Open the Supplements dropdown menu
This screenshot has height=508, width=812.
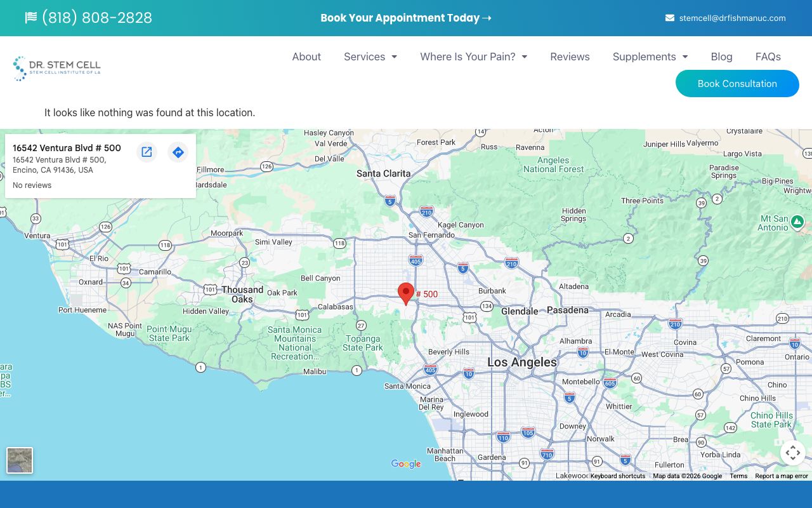650,57
